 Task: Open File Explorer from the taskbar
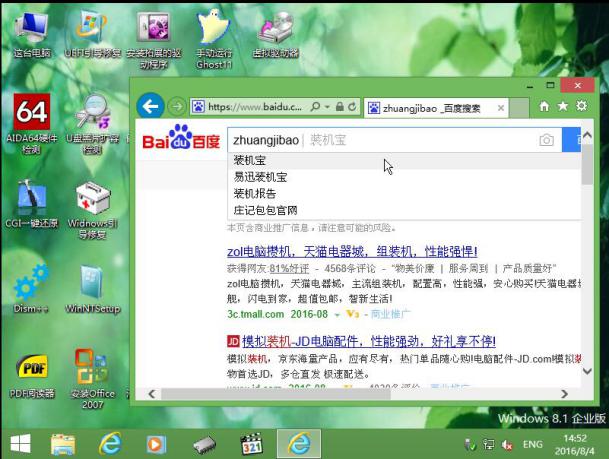coord(63,445)
